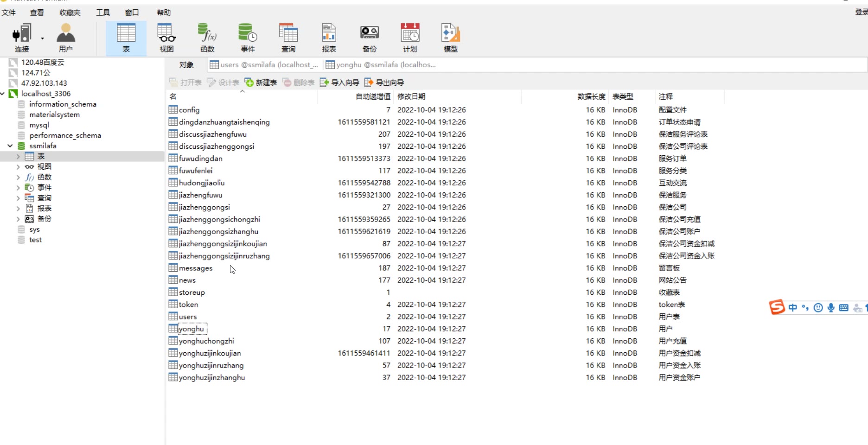Image resolution: width=868 pixels, height=445 pixels.
Task: Open the 连接 (Connection) toolbar icon
Action: pyautogui.click(x=22, y=38)
